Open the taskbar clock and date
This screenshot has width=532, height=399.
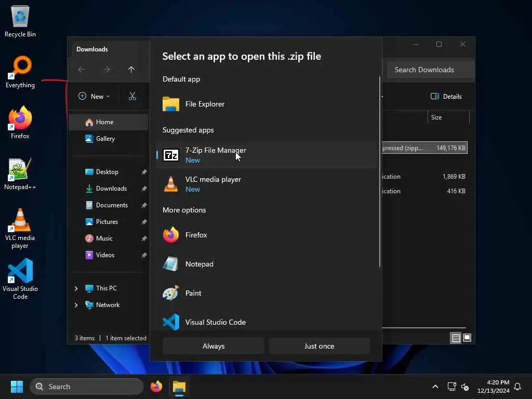494,387
